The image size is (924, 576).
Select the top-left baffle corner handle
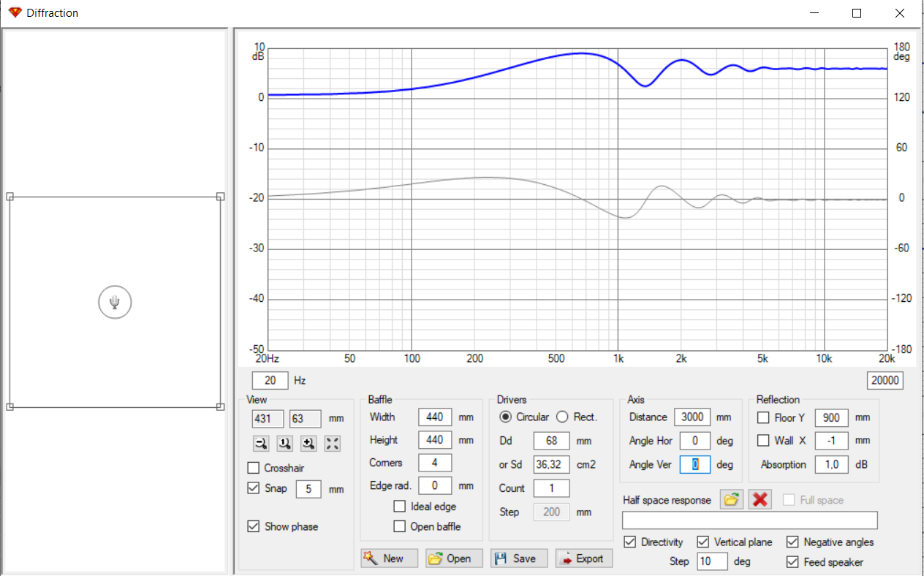10,197
